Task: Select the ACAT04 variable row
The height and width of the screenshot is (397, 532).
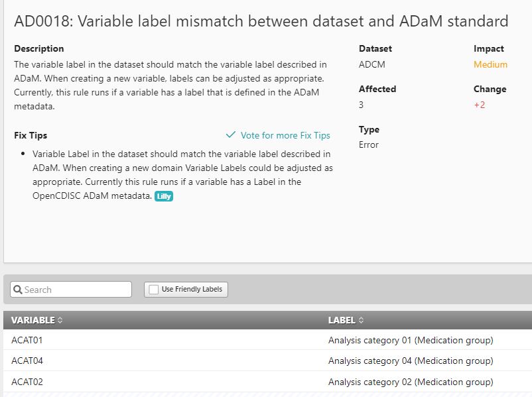Action: (268, 361)
